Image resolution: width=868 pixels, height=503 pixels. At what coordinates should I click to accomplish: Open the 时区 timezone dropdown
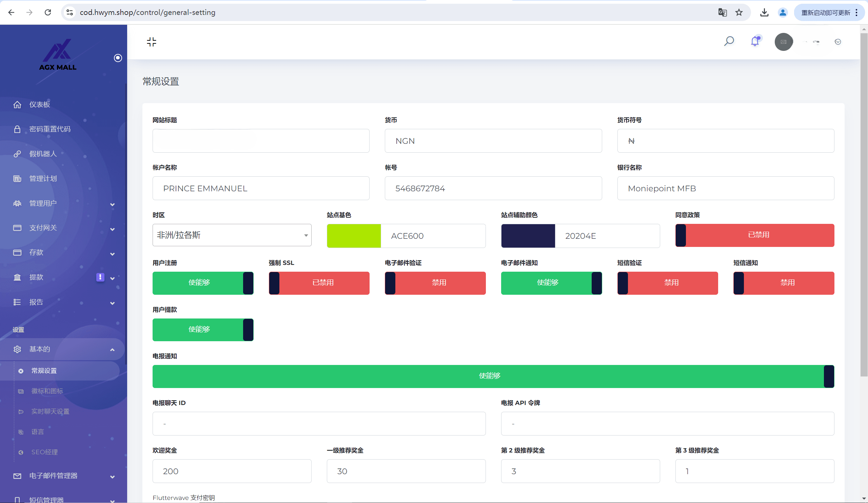click(x=232, y=235)
